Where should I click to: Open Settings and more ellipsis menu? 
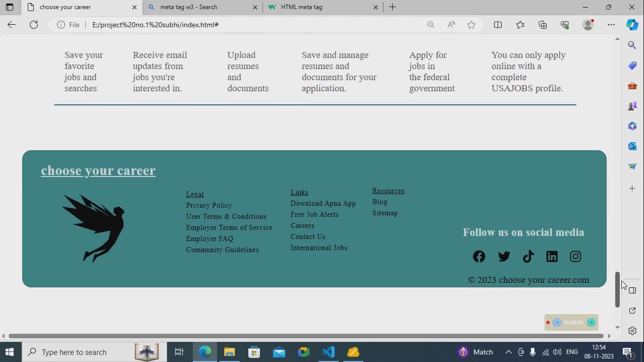tap(611, 25)
